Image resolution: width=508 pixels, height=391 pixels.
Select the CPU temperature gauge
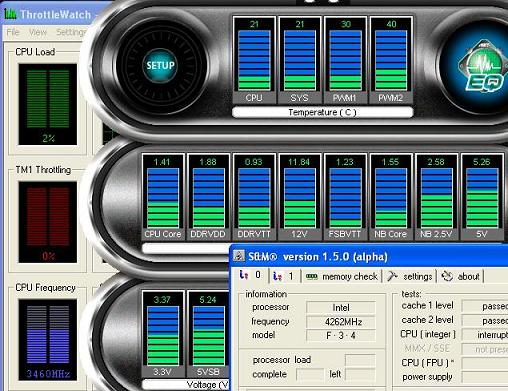(254, 60)
